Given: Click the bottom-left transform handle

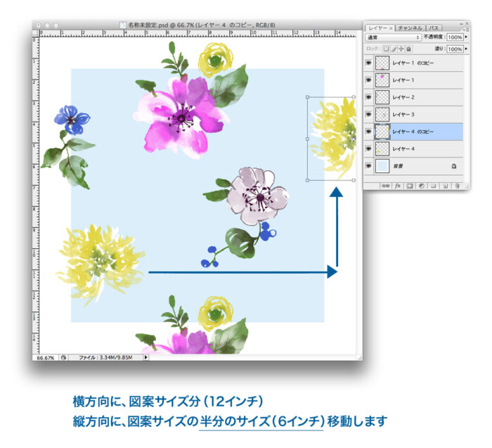Looking at the screenshot, I should click(308, 180).
